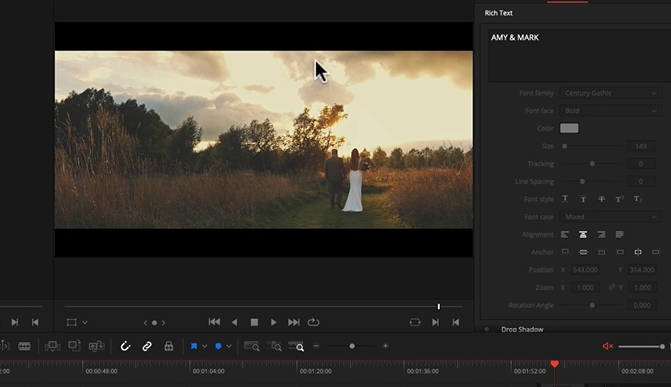Jump to last frame in viewer

pyautogui.click(x=294, y=322)
